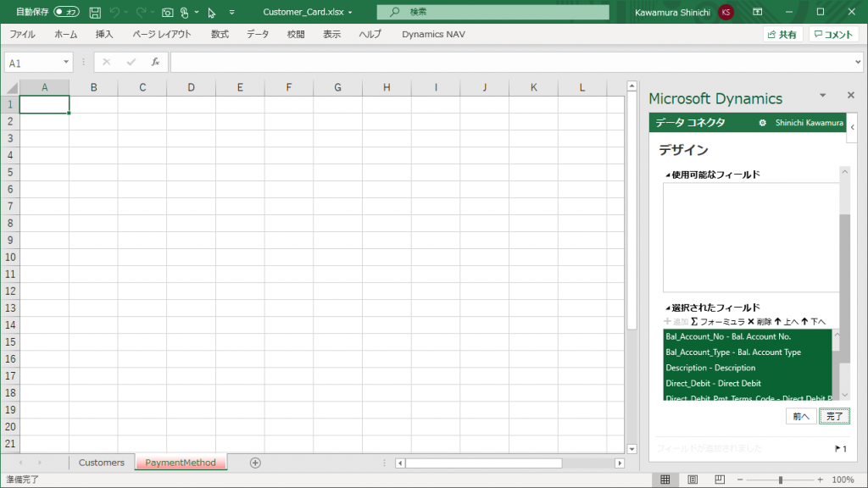Click the コメント button
This screenshot has width=868, height=488.
[833, 34]
